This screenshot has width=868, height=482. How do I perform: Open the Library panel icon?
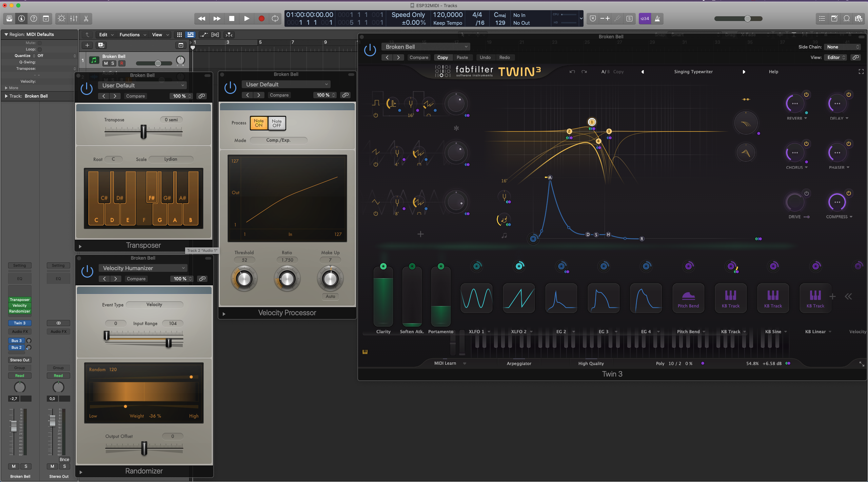coord(9,19)
